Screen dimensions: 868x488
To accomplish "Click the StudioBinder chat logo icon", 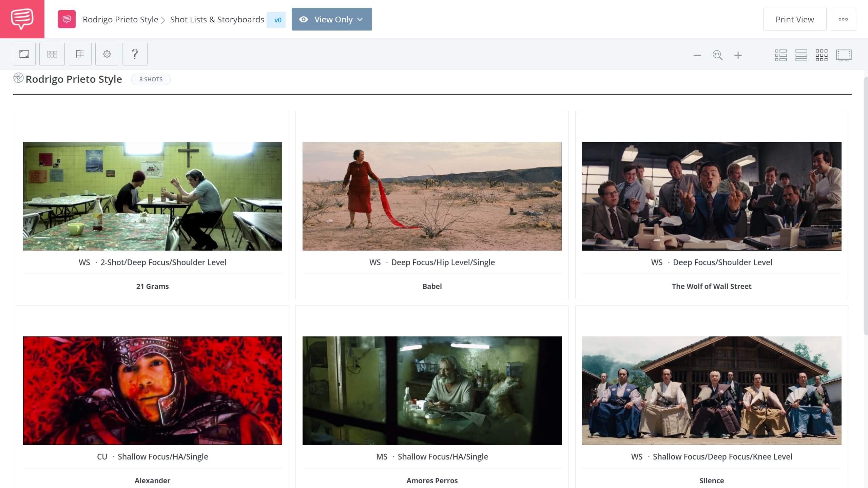I will [22, 19].
